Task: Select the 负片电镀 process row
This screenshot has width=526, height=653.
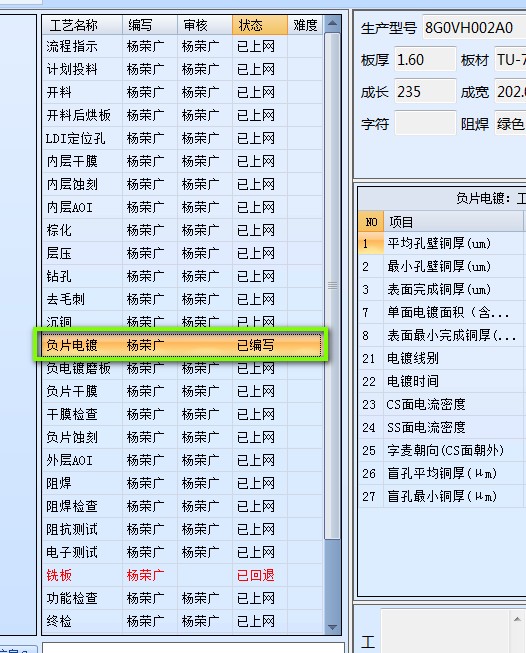Action: 182,345
